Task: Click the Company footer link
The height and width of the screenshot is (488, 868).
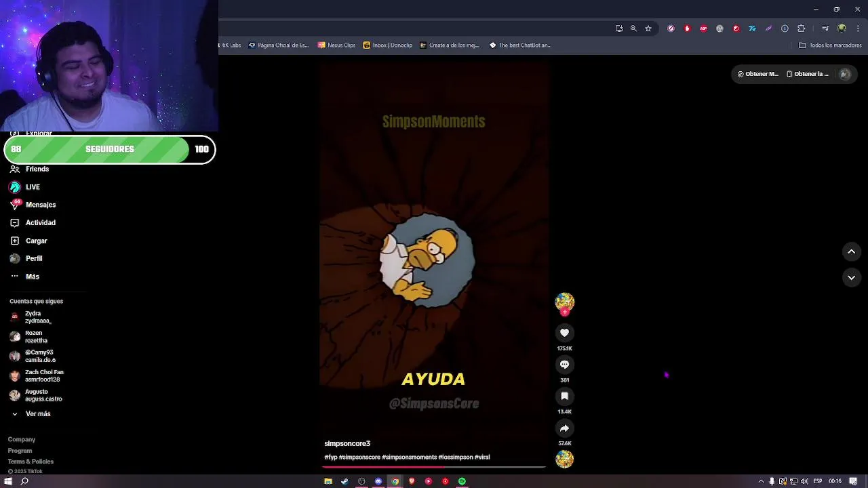Action: tap(22, 440)
